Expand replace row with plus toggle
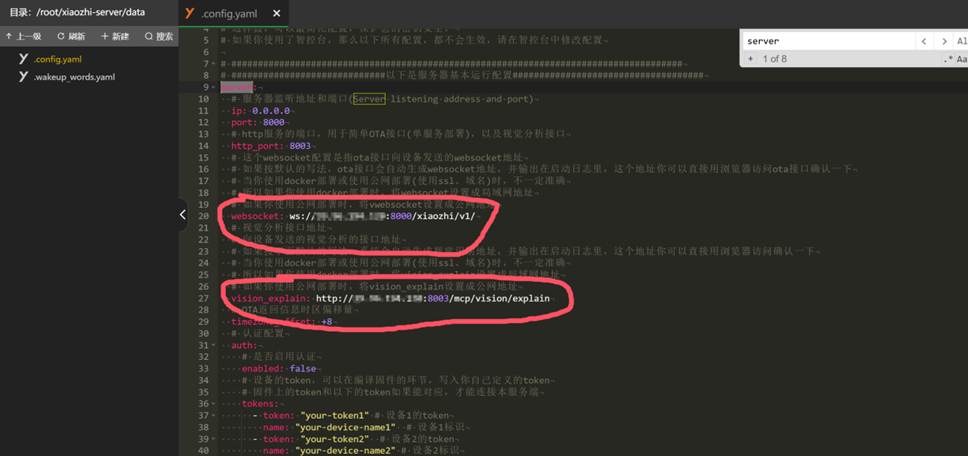Viewport: 968px width, 456px height. [749, 59]
